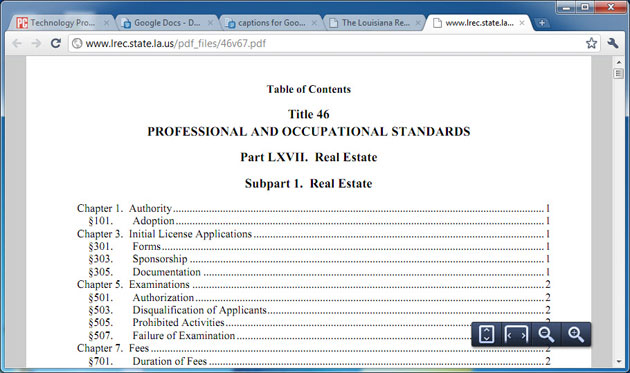Click the §301. Forms entry
This screenshot has width=630, height=373.
(x=319, y=246)
